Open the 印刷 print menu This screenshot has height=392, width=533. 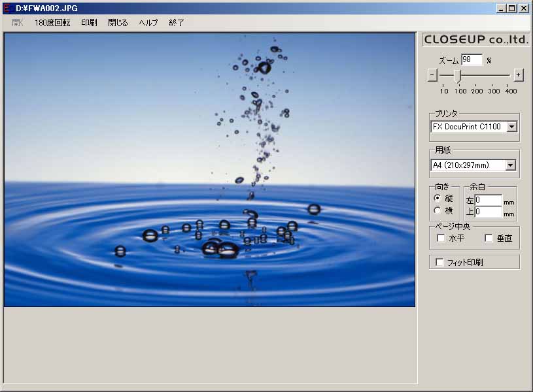point(89,23)
